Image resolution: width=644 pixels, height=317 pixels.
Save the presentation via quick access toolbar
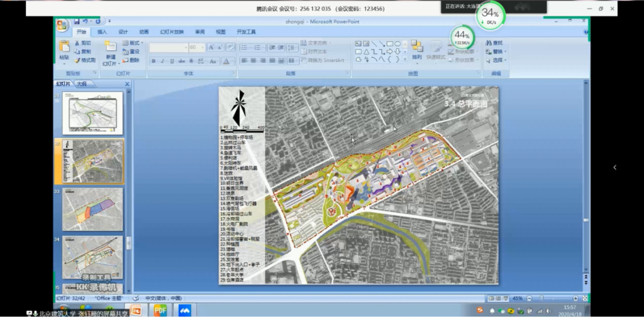pyautogui.click(x=77, y=21)
